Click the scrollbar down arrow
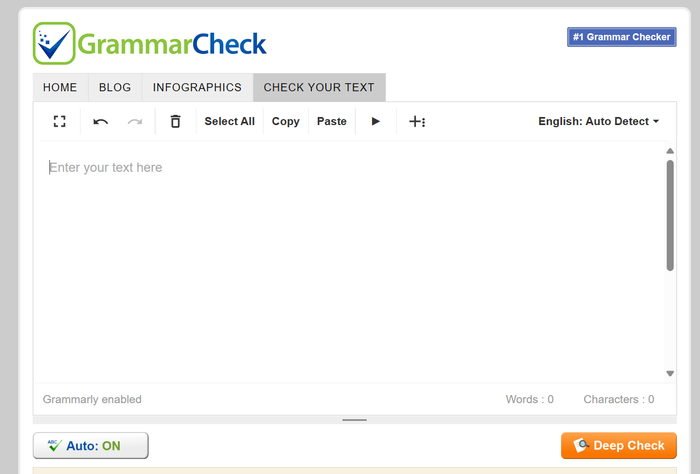 click(670, 374)
